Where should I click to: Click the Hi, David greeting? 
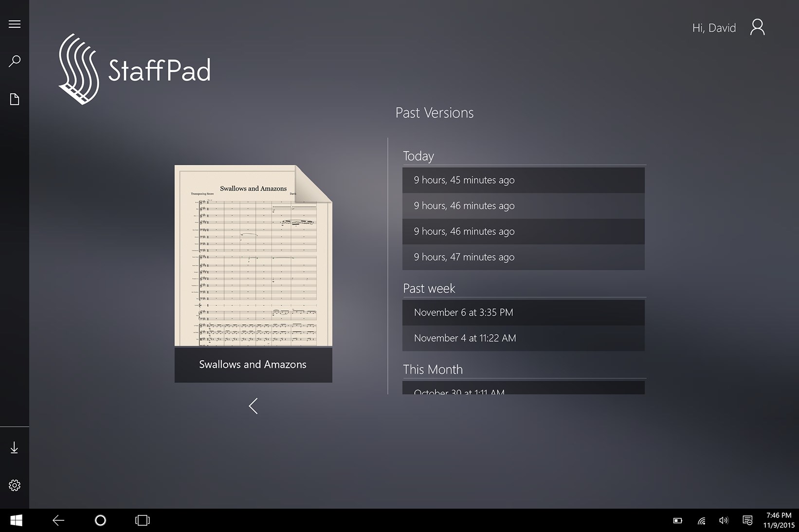click(713, 27)
